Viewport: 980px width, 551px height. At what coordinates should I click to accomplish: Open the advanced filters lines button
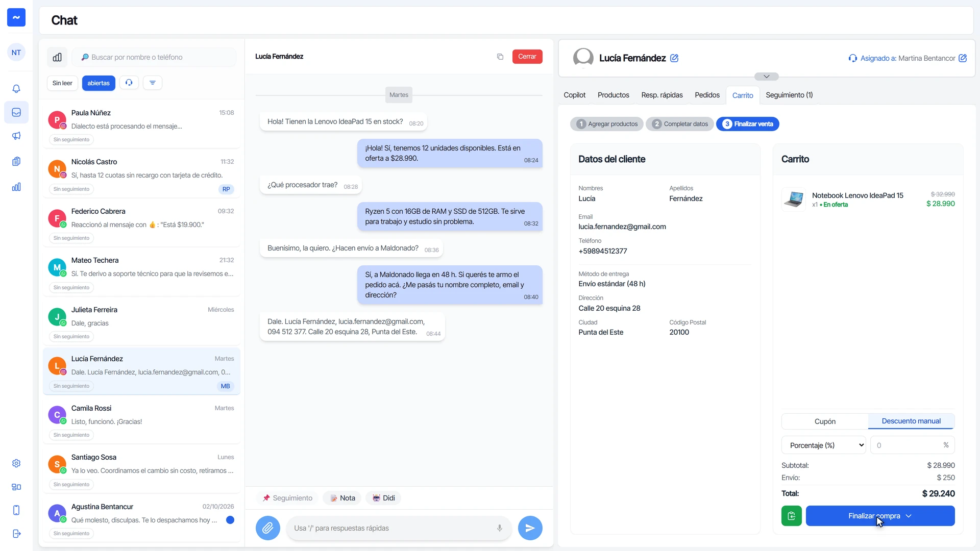[x=153, y=83]
